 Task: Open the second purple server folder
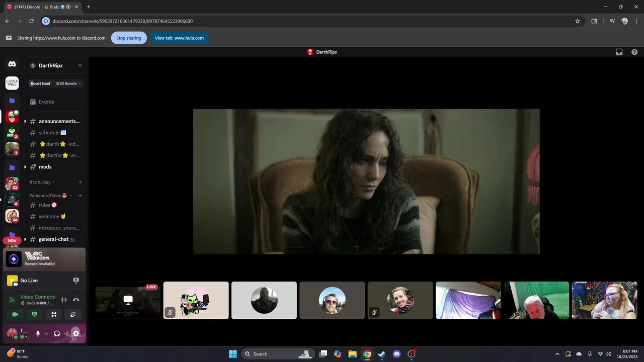(12, 167)
